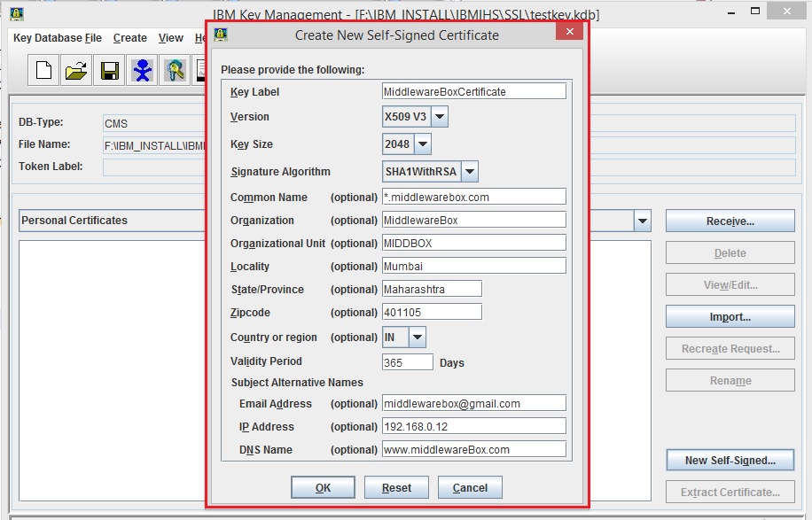Screen dimensions: 812x520
Task: Open the Key Size dropdown showing 2048
Action: click(421, 144)
